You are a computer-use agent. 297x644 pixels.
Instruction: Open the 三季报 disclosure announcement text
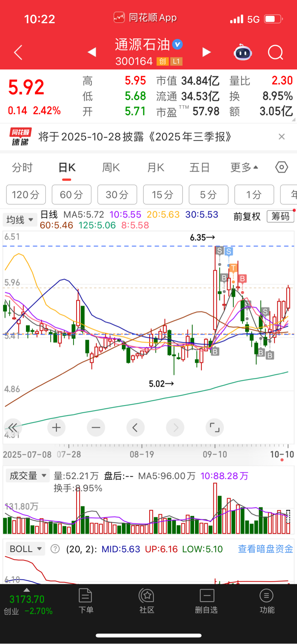click(x=135, y=137)
